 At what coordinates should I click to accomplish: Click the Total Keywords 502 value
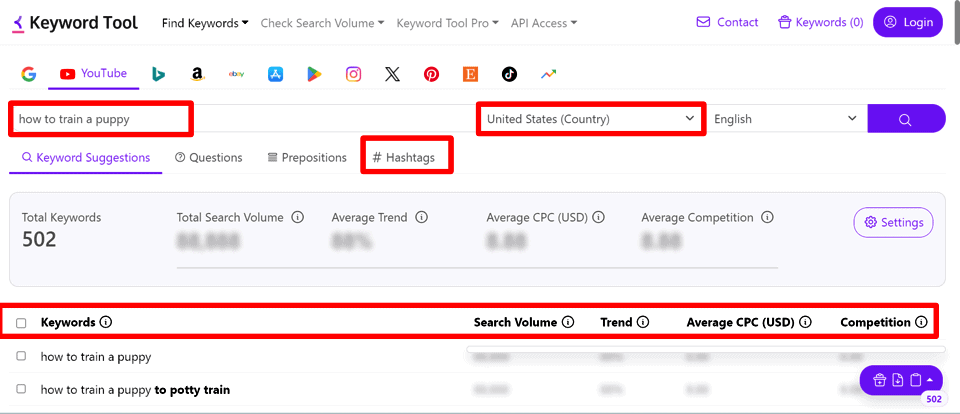click(39, 239)
